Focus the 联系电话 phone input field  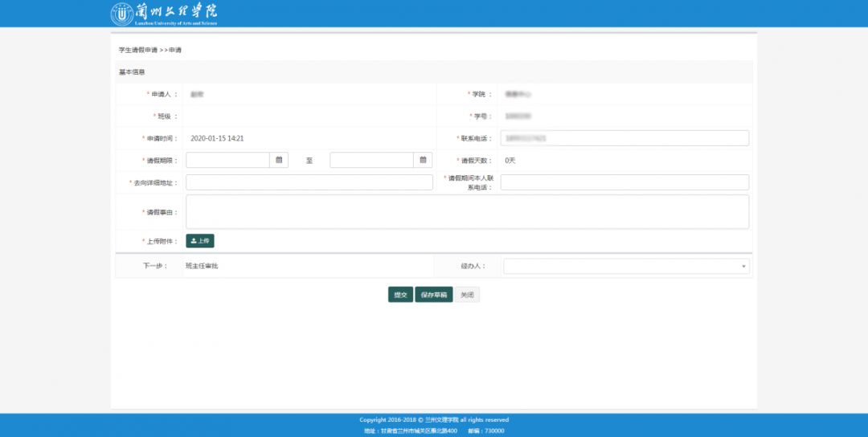[624, 138]
